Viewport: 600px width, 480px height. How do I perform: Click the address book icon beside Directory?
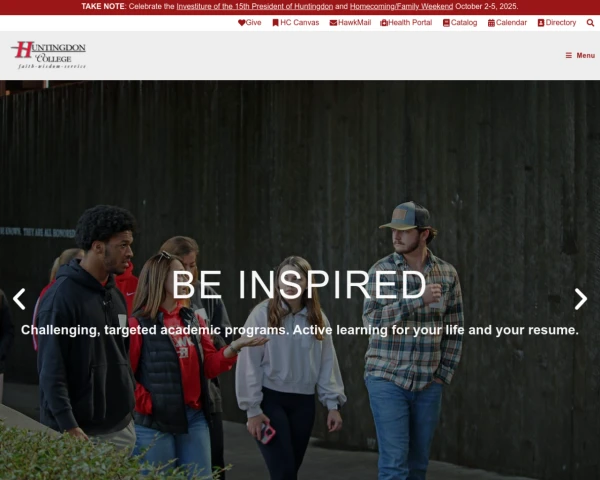541,23
